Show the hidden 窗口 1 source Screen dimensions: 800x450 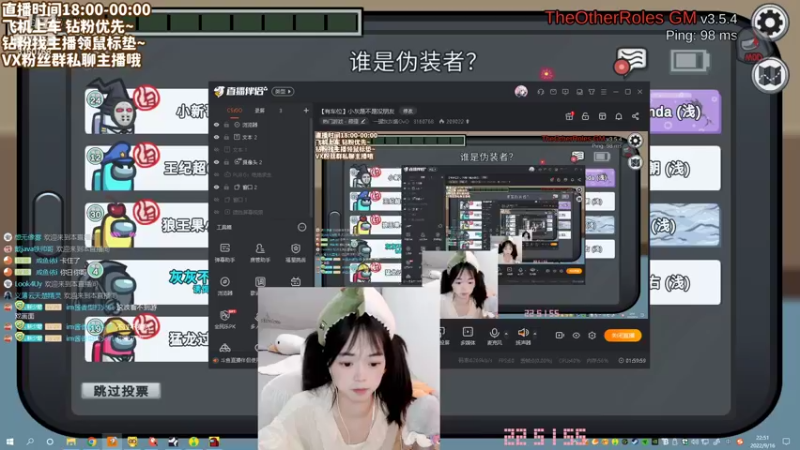click(216, 199)
